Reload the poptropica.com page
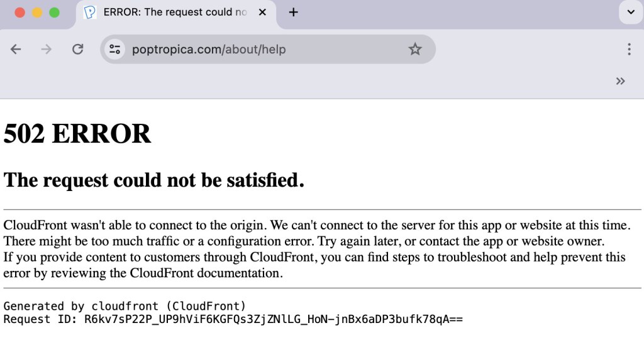 tap(77, 49)
